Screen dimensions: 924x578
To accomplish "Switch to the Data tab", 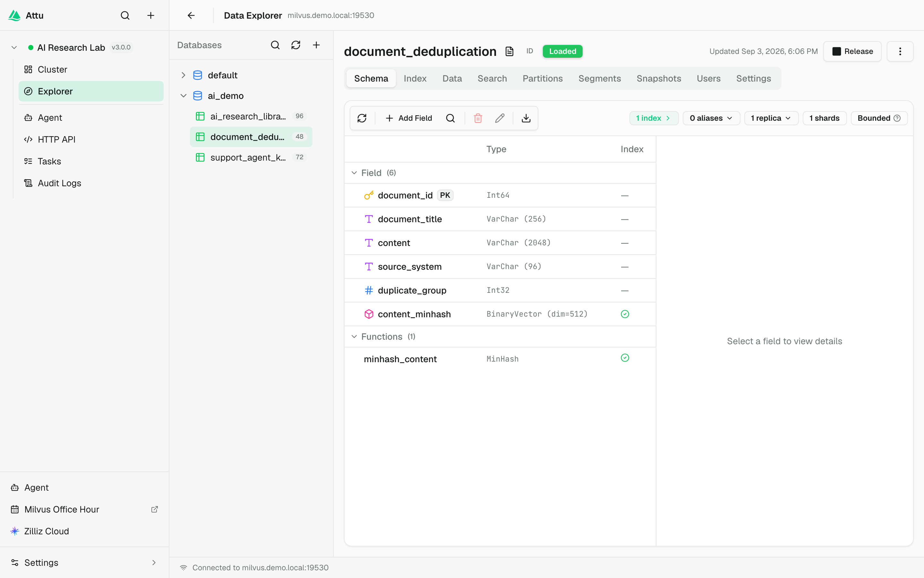I will click(452, 78).
